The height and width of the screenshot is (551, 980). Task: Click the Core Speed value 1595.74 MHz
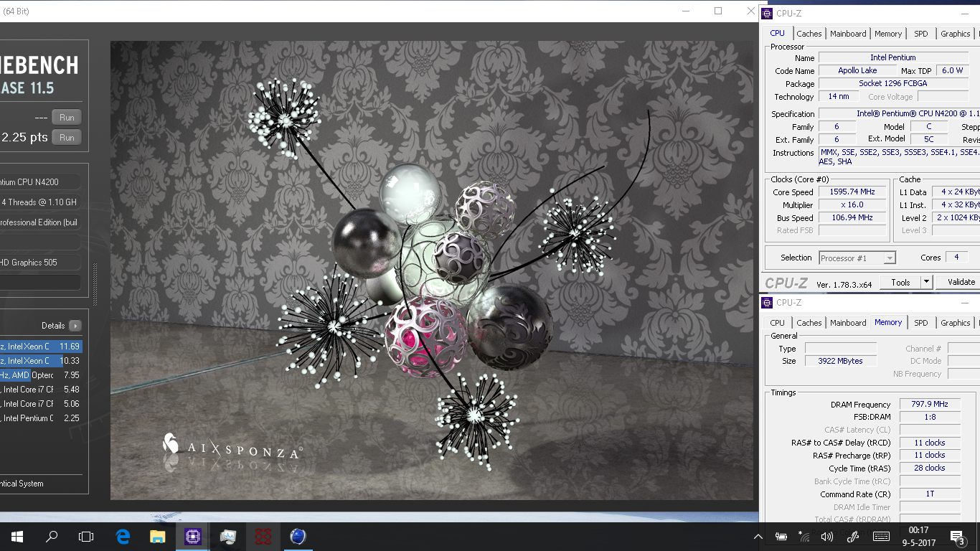[x=852, y=192]
